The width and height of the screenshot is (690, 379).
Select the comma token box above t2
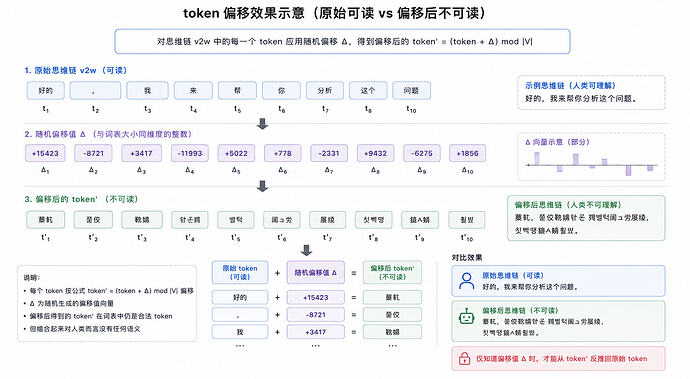tap(95, 90)
